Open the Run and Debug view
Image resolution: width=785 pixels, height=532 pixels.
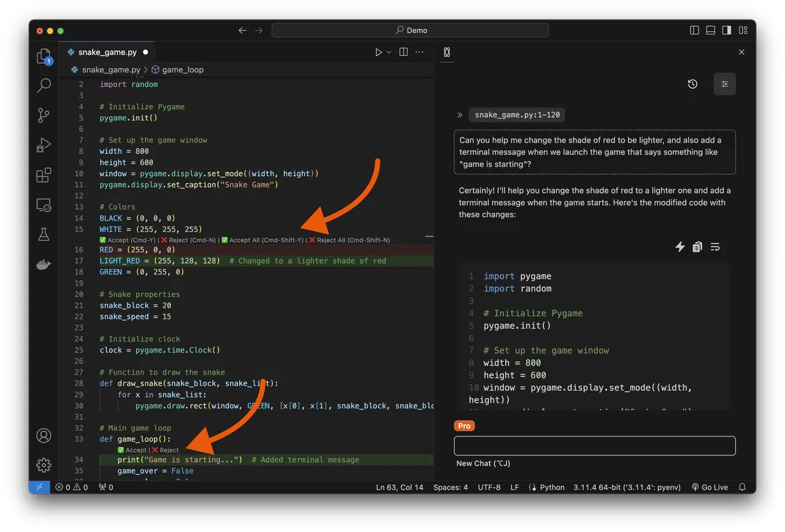[44, 145]
